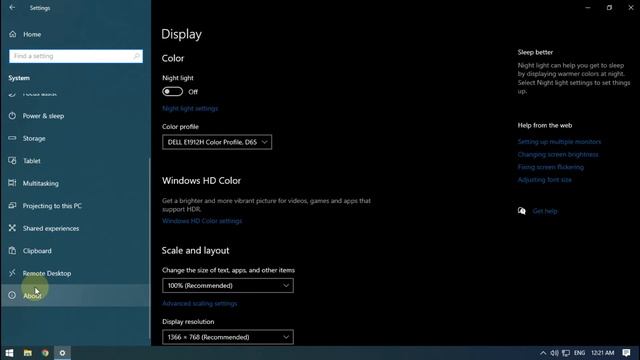Click the Power & sleep icon
The image size is (640, 360).
click(12, 116)
